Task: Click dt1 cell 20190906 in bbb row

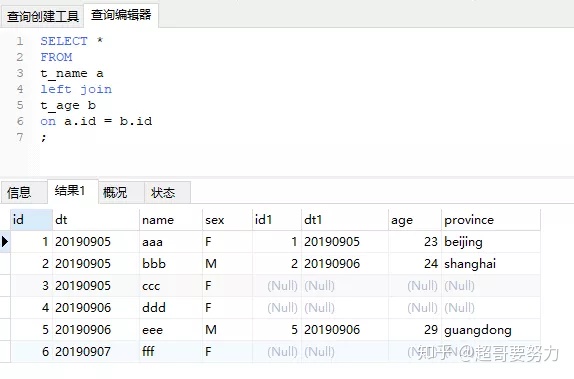Action: click(345, 264)
